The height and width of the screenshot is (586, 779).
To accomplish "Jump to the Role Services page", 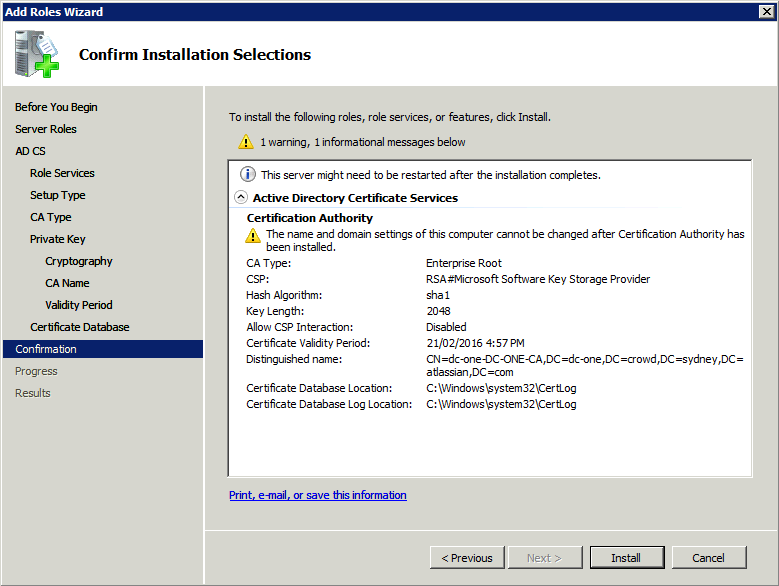I will [x=62, y=173].
